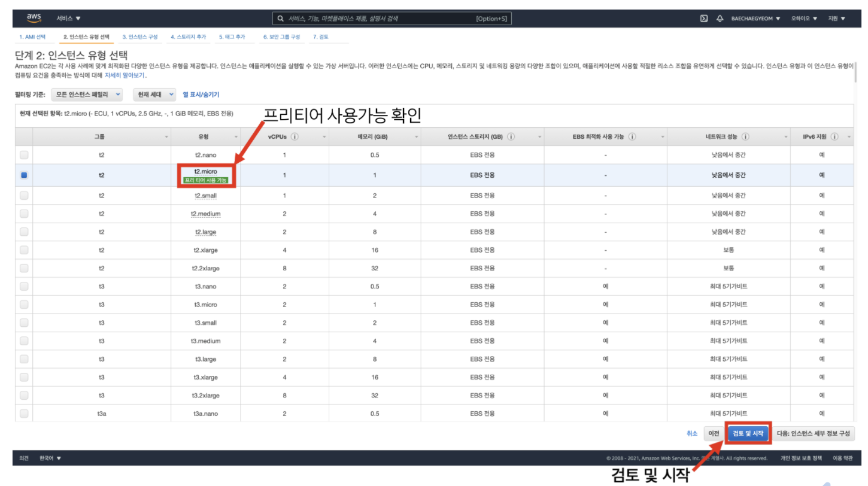The width and height of the screenshot is (868, 486).
Task: Go to step 4. 스토리지 추가 tab
Action: pyautogui.click(x=188, y=37)
